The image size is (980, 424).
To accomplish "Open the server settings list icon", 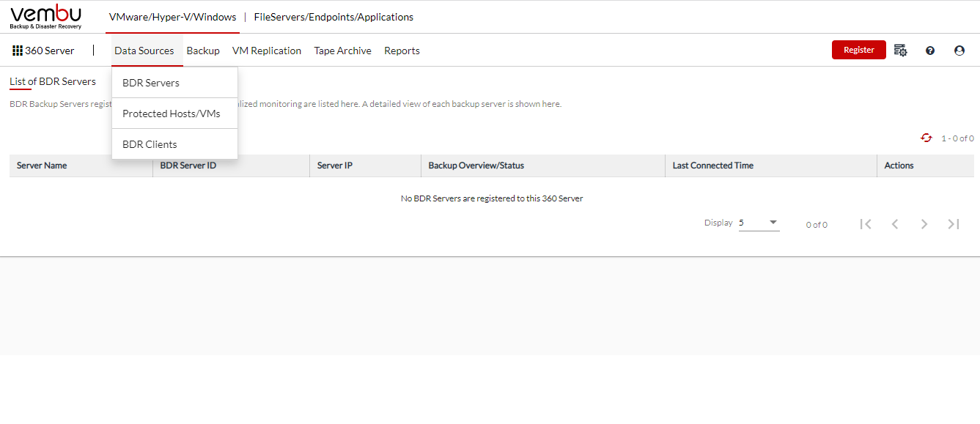I will click(900, 51).
